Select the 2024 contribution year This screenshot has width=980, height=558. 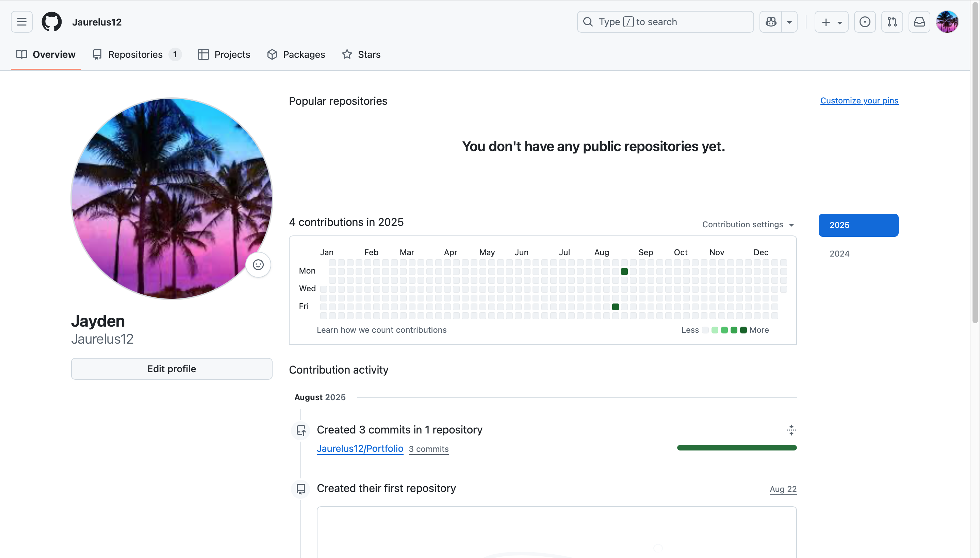[839, 254]
